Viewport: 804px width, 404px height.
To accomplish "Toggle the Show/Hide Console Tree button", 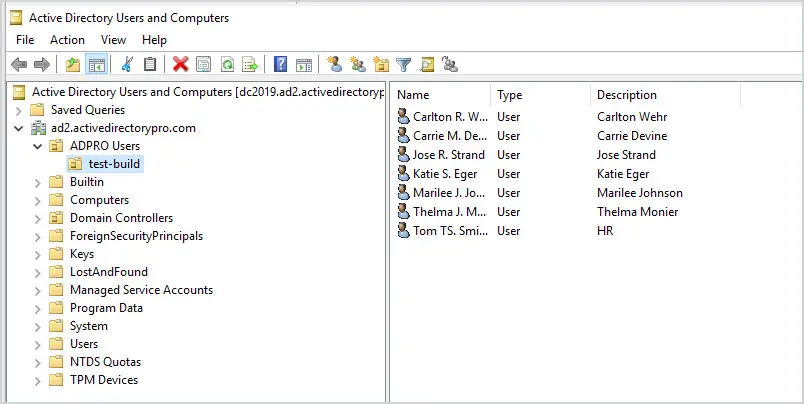I will pyautogui.click(x=96, y=65).
